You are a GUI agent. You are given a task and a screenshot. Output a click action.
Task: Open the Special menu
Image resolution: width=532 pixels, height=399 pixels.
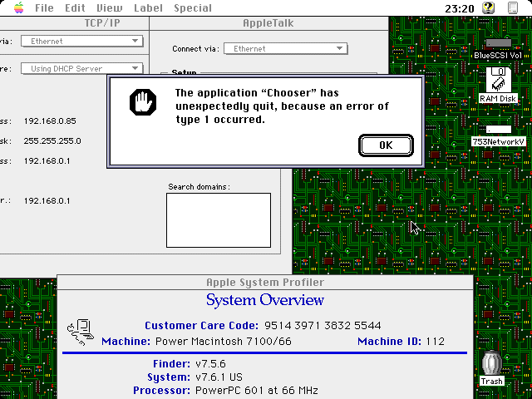click(193, 8)
